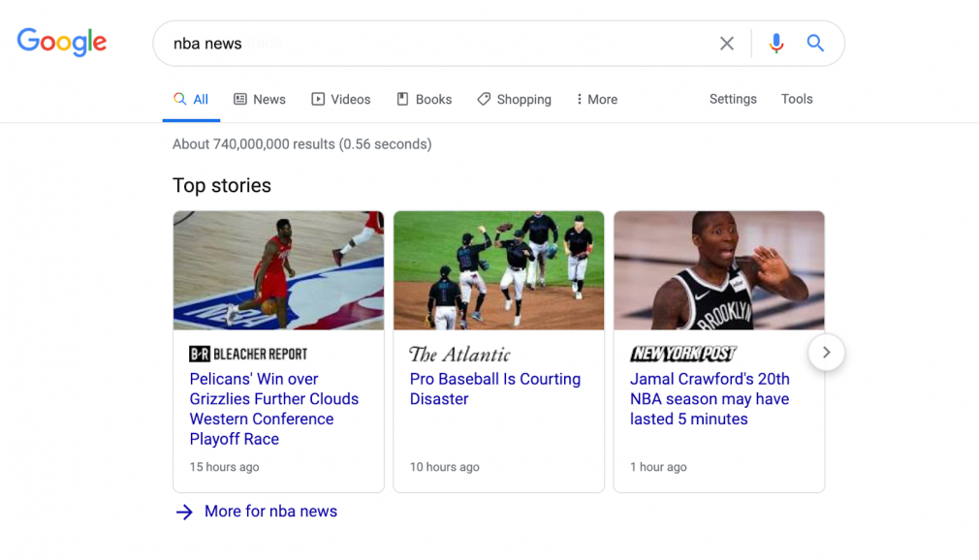Open the Pelicans' Win over Grizzlies story

coord(274,409)
